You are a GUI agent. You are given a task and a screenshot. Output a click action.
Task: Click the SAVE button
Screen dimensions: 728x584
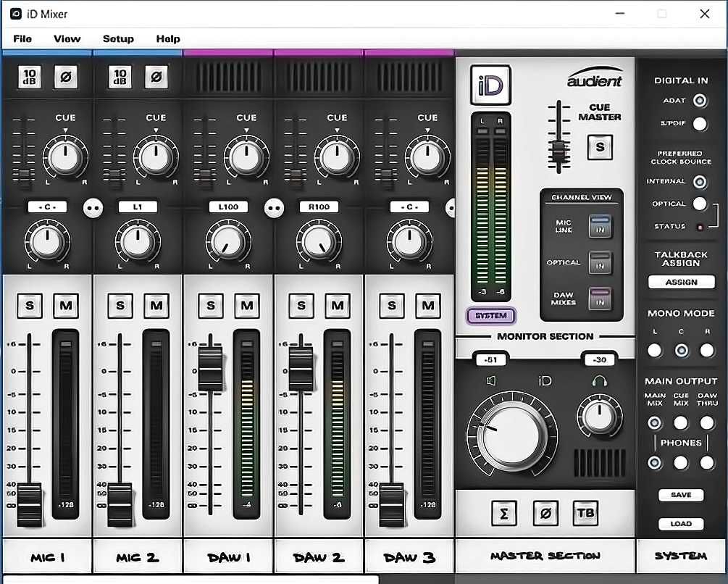[x=681, y=495]
